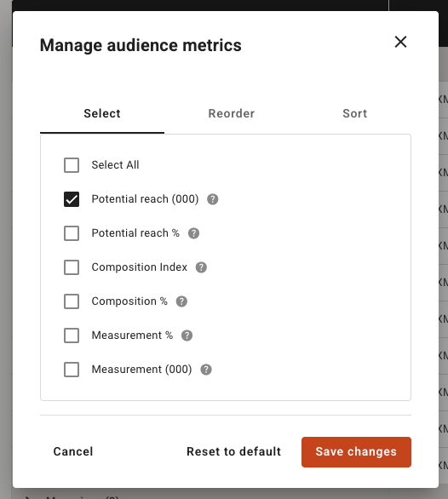Show help tooltip for Potential reach %
Image resolution: width=448 pixels, height=499 pixels.
193,233
